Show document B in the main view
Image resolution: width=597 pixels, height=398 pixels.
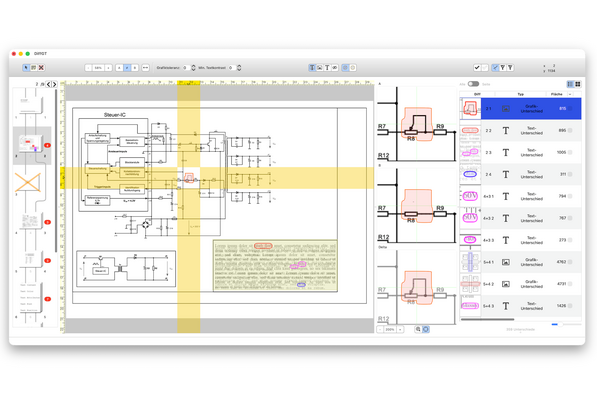click(x=134, y=68)
